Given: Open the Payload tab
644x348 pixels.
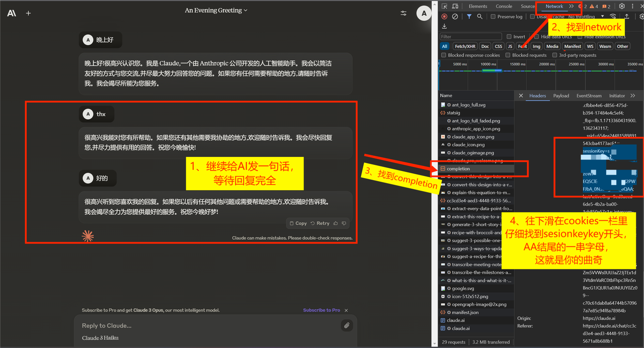Looking at the screenshot, I should click(561, 96).
